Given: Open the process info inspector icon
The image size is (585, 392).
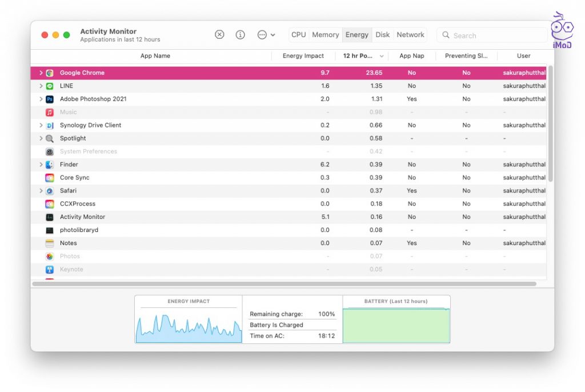Looking at the screenshot, I should (241, 35).
